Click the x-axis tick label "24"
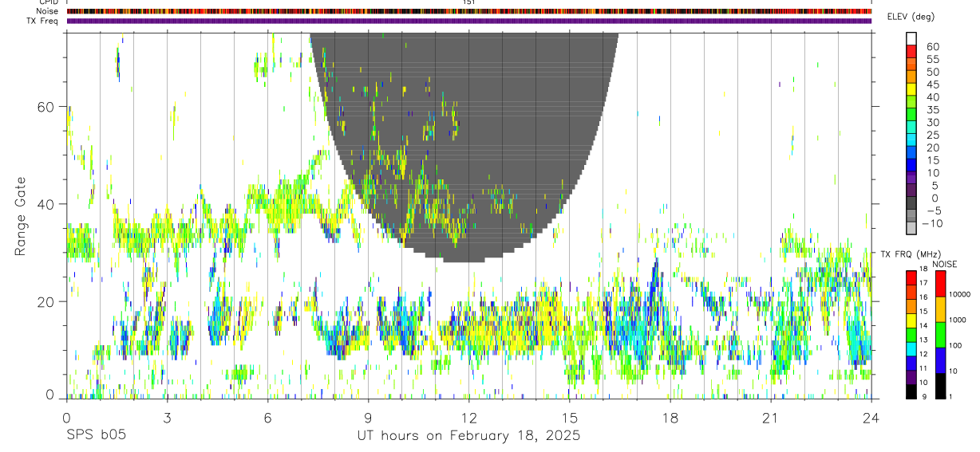The height and width of the screenshot is (452, 980). [x=871, y=417]
